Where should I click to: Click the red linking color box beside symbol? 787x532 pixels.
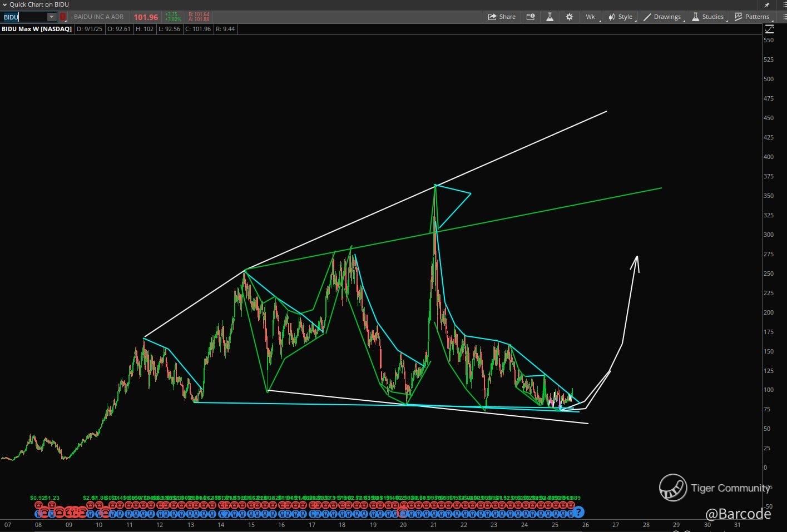click(x=63, y=17)
